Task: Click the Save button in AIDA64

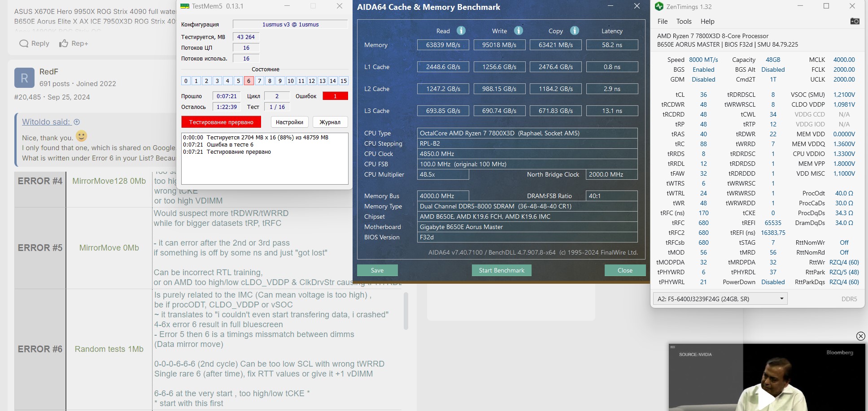Action: click(x=377, y=270)
